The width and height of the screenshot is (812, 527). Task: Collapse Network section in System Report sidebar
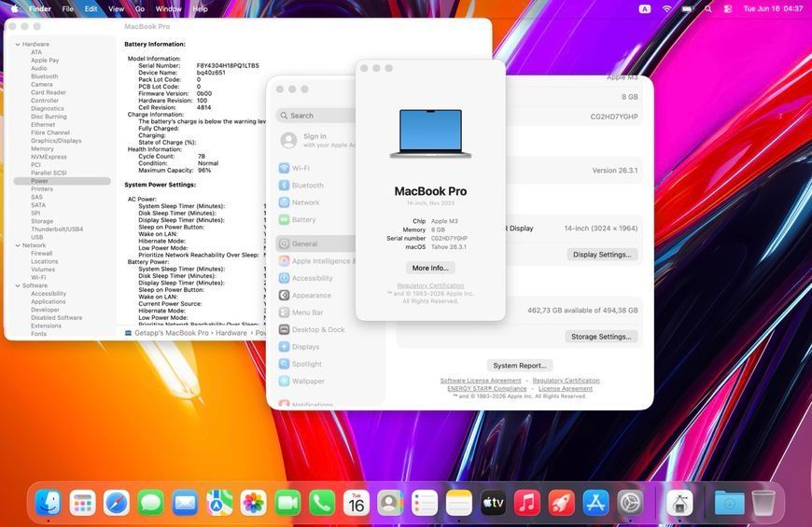(18, 245)
